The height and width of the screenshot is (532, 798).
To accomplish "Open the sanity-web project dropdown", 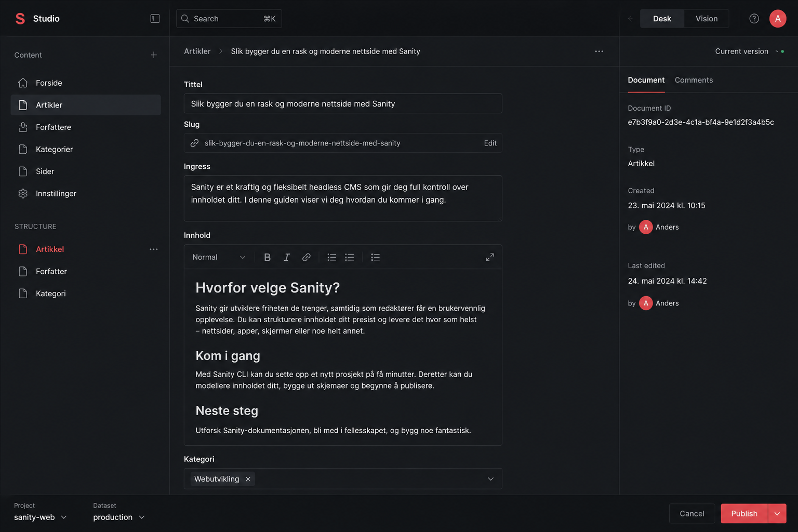I will pos(41,517).
